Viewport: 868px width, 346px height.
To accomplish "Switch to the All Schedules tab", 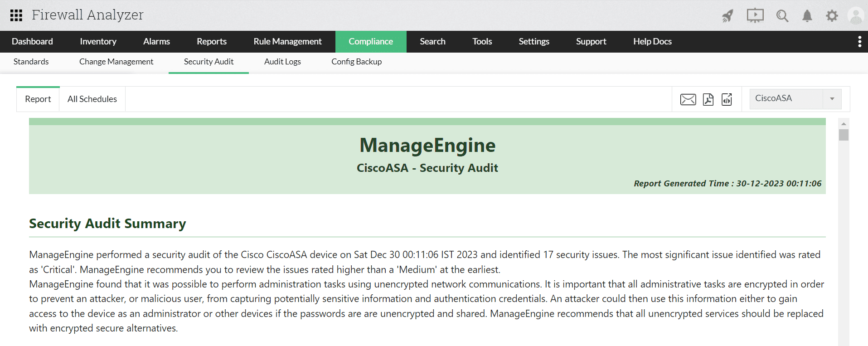I will pos(92,99).
